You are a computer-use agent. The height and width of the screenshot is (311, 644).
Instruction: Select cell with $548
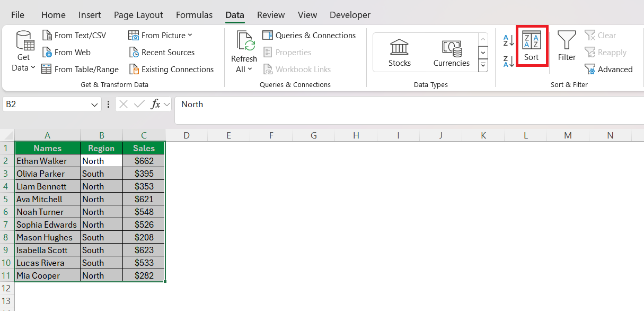pyautogui.click(x=144, y=212)
